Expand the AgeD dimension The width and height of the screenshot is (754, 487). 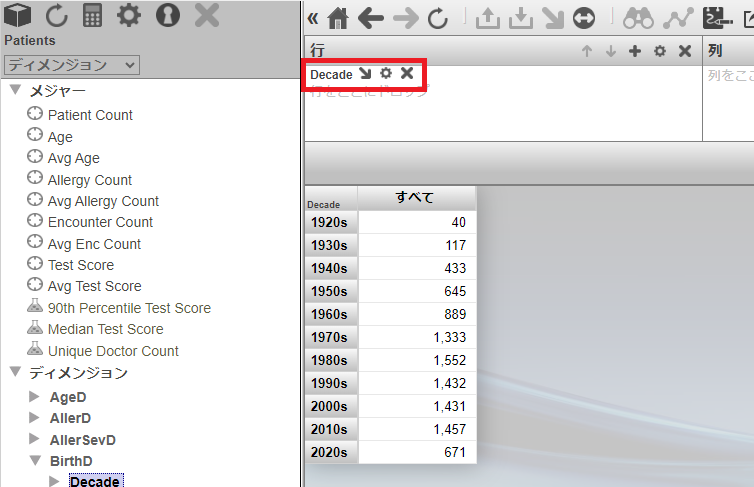[34, 397]
